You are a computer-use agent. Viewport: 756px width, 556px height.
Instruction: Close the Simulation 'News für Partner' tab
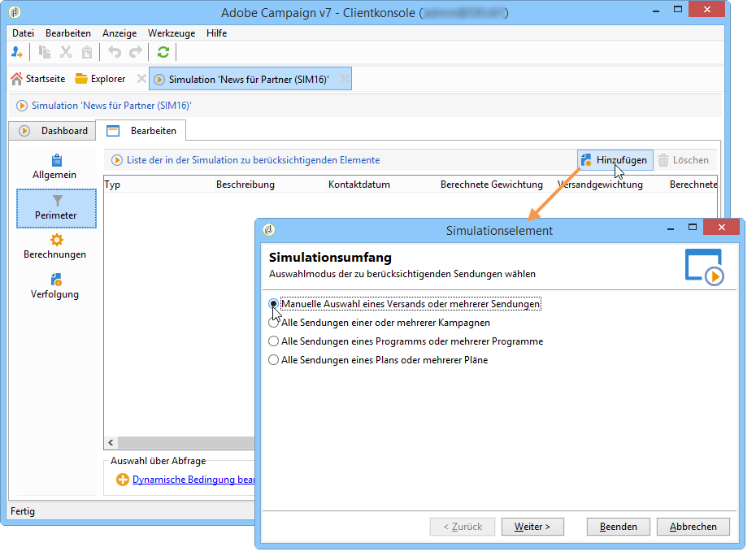[345, 79]
